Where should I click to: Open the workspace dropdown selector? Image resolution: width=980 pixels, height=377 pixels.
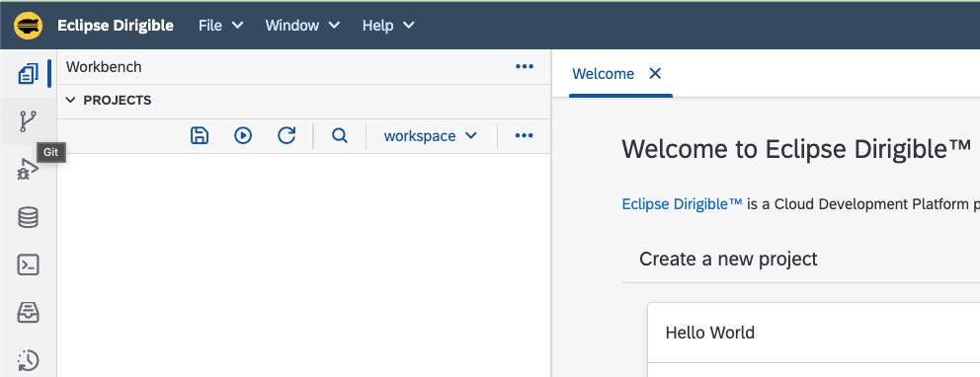click(x=431, y=135)
